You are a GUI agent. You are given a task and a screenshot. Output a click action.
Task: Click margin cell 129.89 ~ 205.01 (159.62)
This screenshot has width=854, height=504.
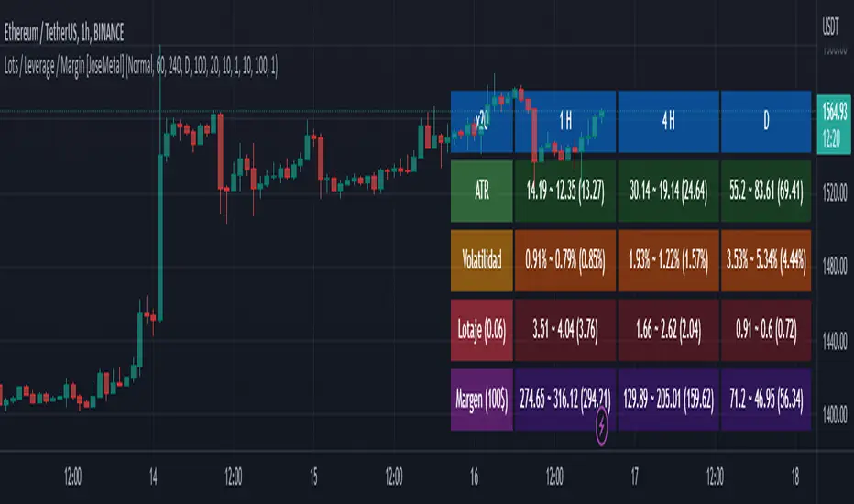[x=668, y=400]
